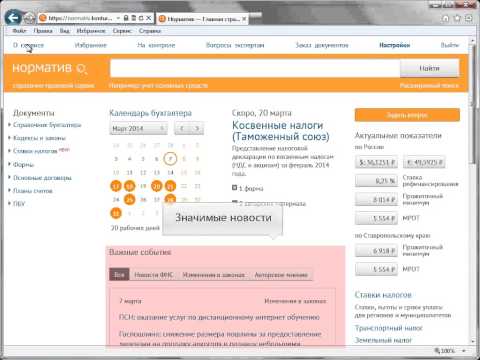
Task: Open the browser Tools gear icon
Action: 469,19
